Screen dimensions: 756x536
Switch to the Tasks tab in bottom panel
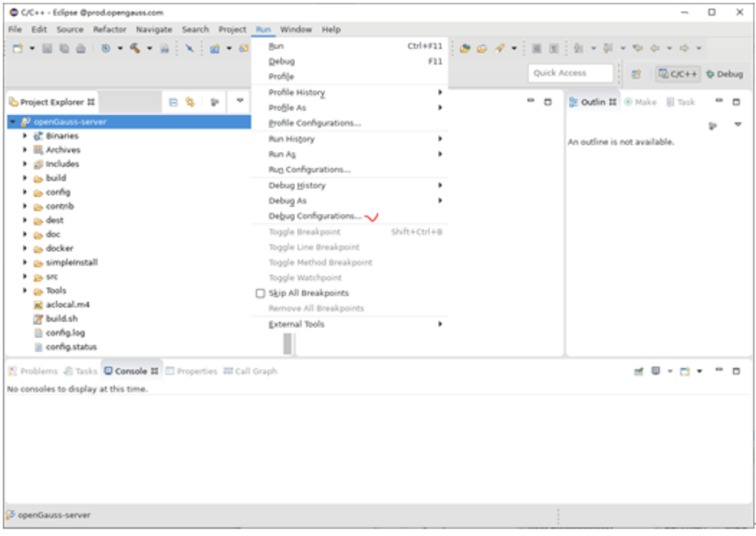[81, 371]
